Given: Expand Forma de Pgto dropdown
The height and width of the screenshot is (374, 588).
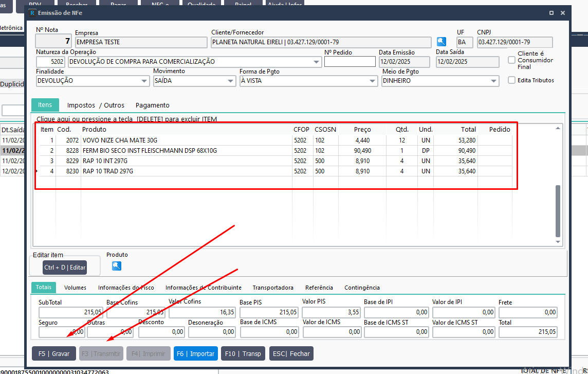Looking at the screenshot, I should tap(372, 81).
